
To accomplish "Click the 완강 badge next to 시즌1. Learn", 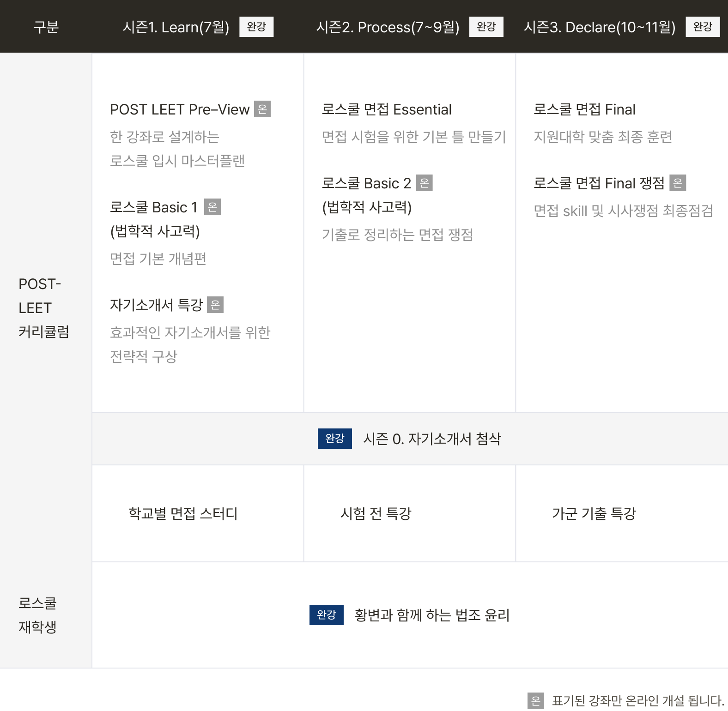I will tap(256, 27).
